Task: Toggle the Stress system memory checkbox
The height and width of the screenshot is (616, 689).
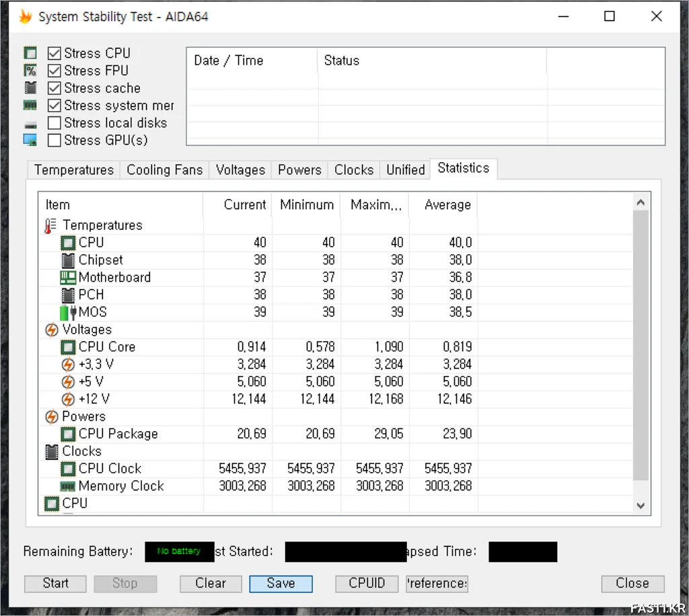Action: tap(54, 106)
